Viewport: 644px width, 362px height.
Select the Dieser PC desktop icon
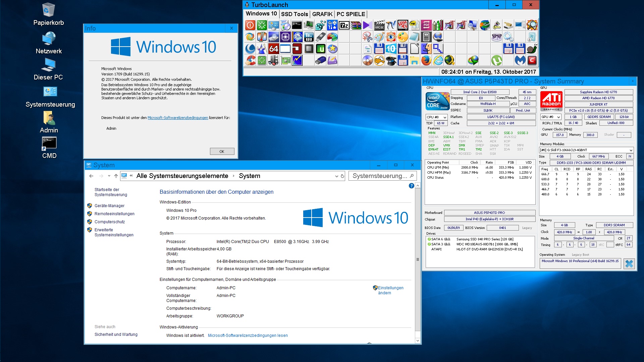pyautogui.click(x=49, y=69)
